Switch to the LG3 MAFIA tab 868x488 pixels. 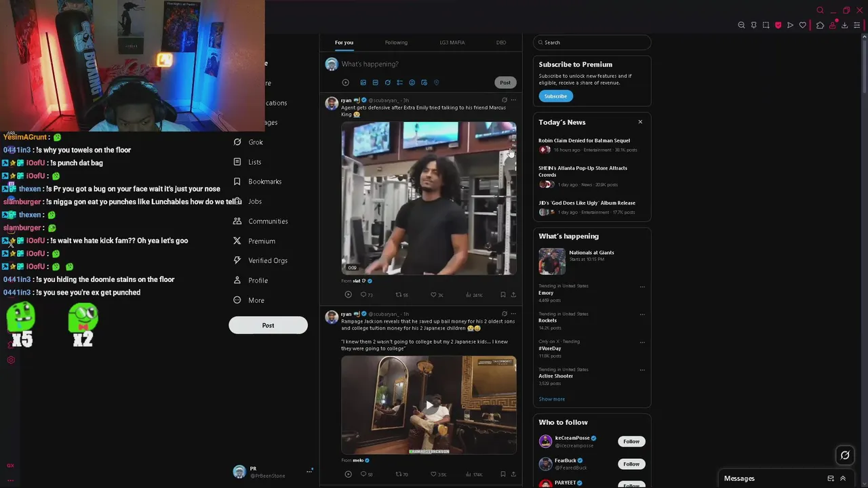[452, 43]
